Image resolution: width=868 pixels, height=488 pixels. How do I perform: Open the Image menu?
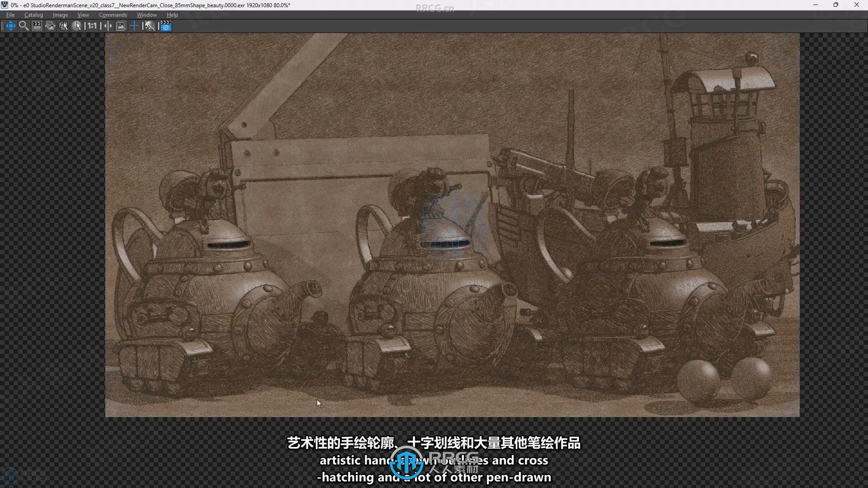[x=60, y=15]
